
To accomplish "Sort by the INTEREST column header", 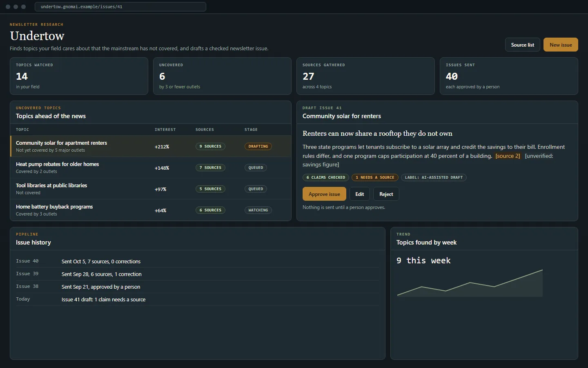I will tap(165, 130).
